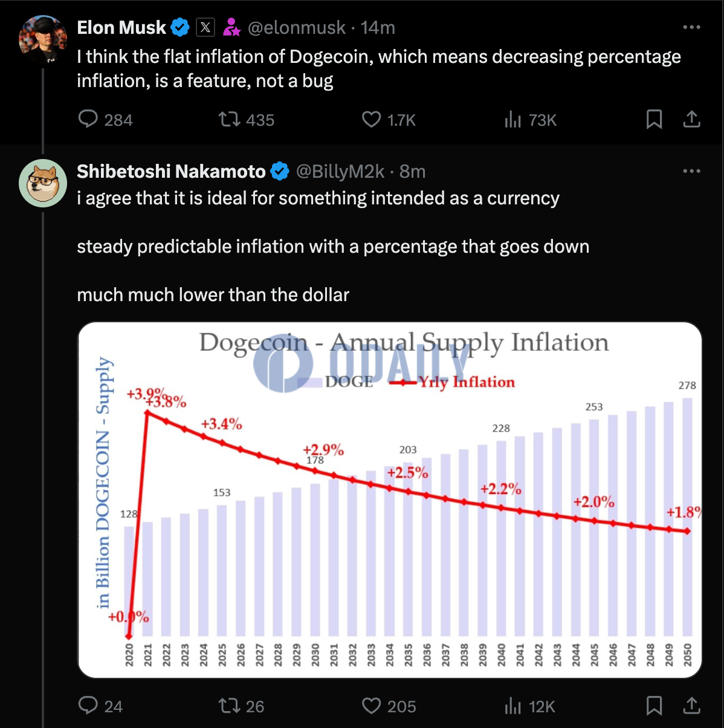This screenshot has width=724, height=728.
Task: Bookmark Shibetoshi Nakamoto's reply
Action: click(x=654, y=705)
